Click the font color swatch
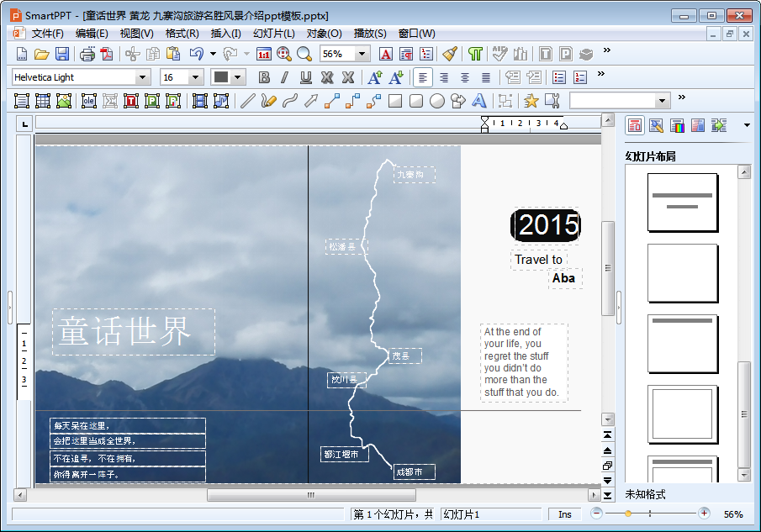The height and width of the screenshot is (532, 761). point(221,77)
